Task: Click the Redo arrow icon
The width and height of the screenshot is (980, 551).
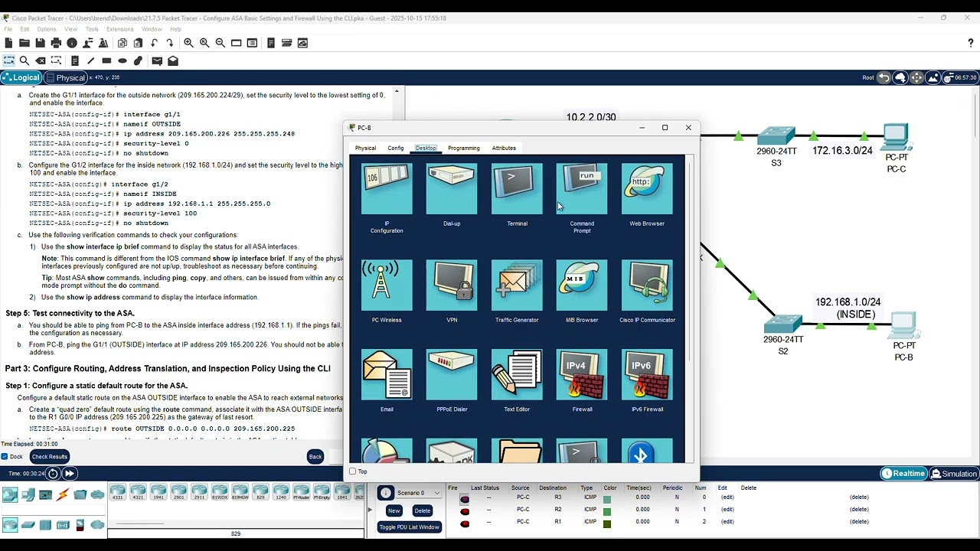Action: (x=170, y=43)
